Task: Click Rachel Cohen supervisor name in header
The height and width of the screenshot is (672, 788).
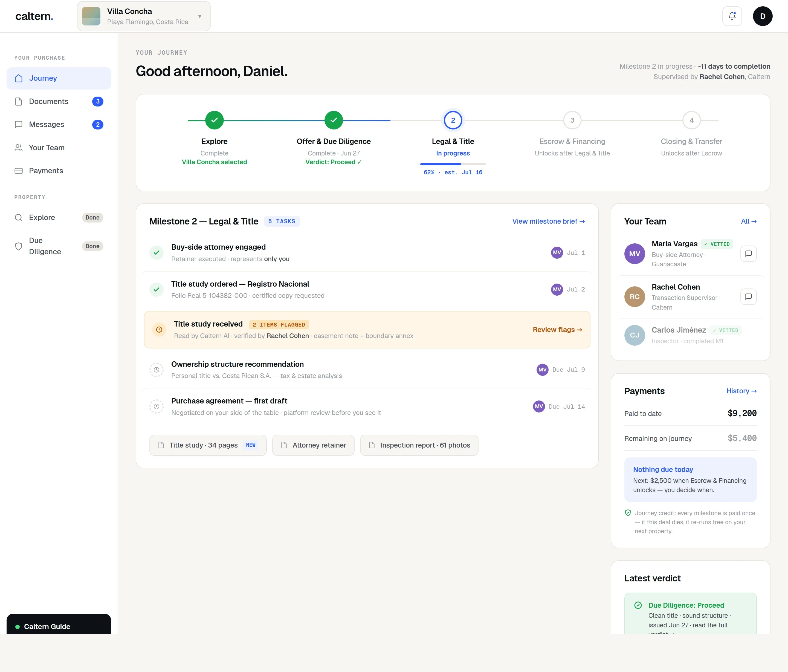Action: click(722, 77)
